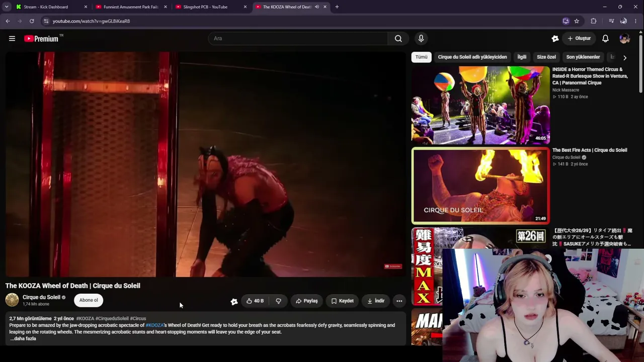Go back with the browser back arrow
Viewport: 644px width, 362px height.
pyautogui.click(x=8, y=21)
